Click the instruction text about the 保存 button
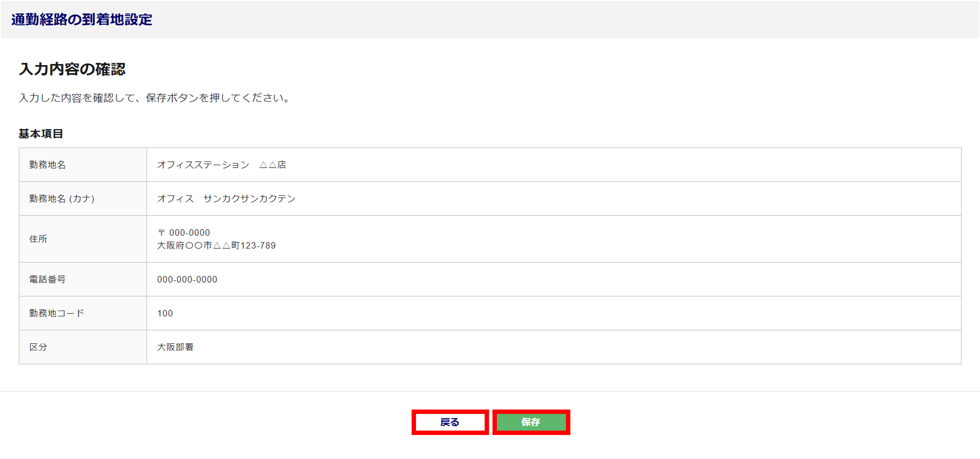This screenshot has width=980, height=459. [155, 98]
